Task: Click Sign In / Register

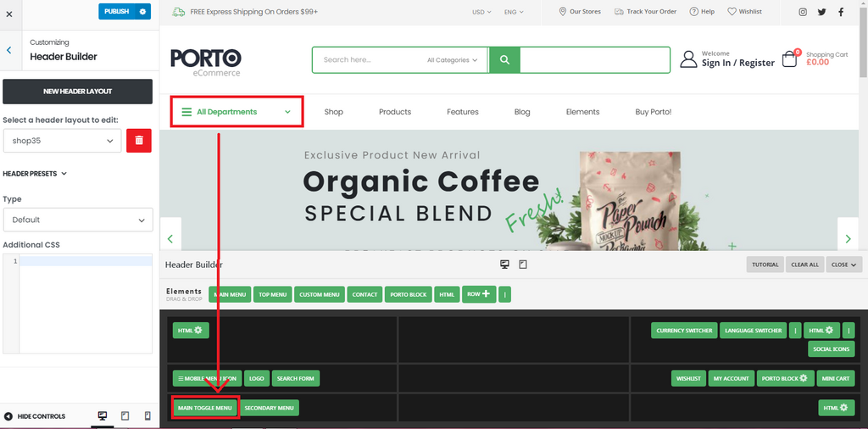Action: point(738,63)
